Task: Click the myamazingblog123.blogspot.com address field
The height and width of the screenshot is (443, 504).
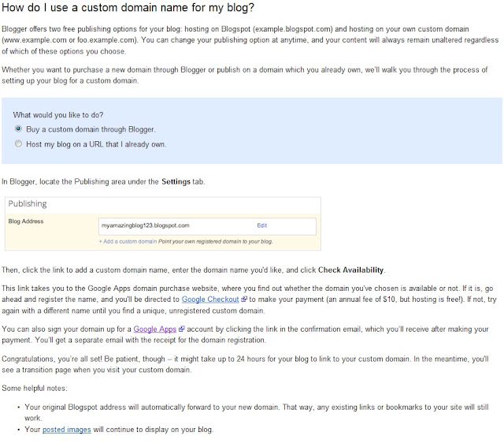Action: tap(207, 226)
